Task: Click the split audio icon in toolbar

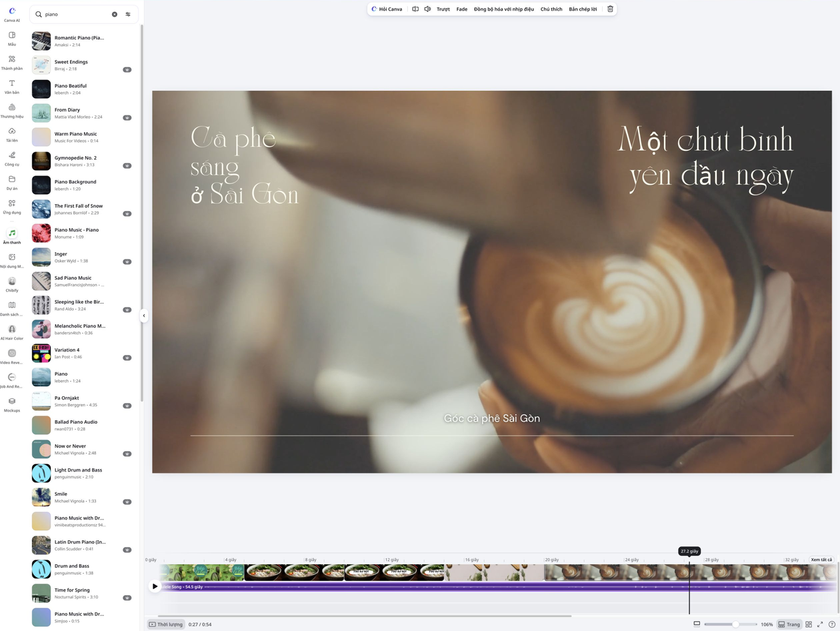Action: 415,9
